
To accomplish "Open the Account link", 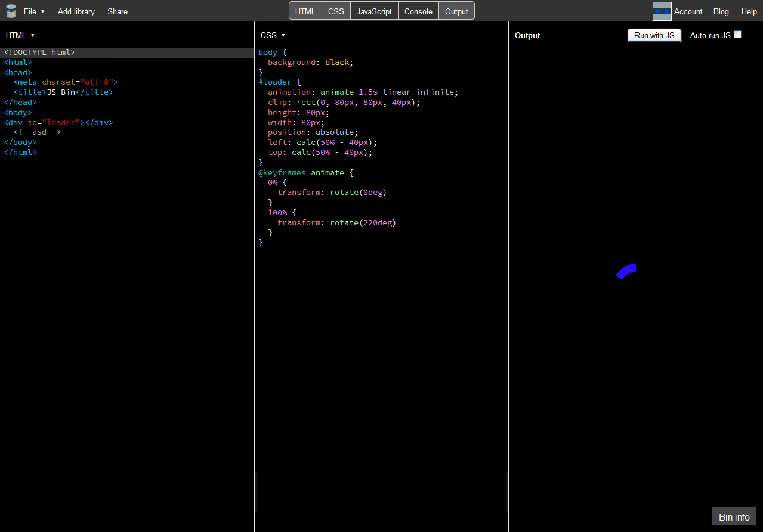I will [688, 11].
